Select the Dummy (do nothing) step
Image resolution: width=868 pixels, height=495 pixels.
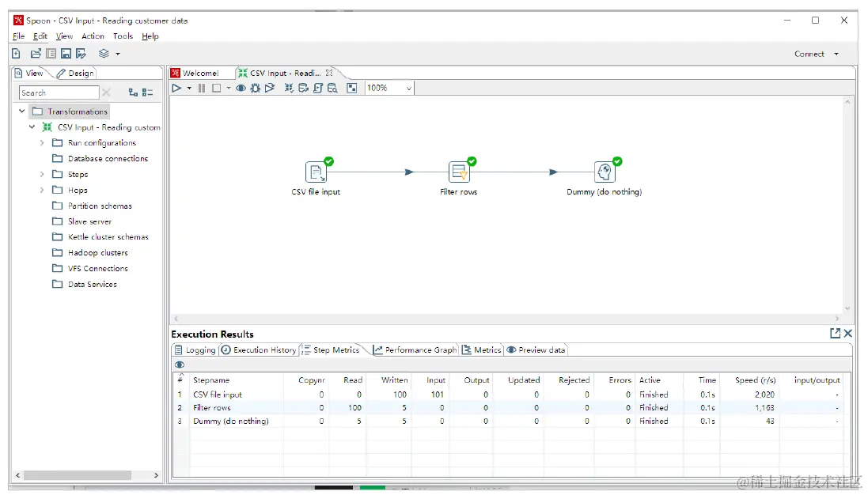605,172
